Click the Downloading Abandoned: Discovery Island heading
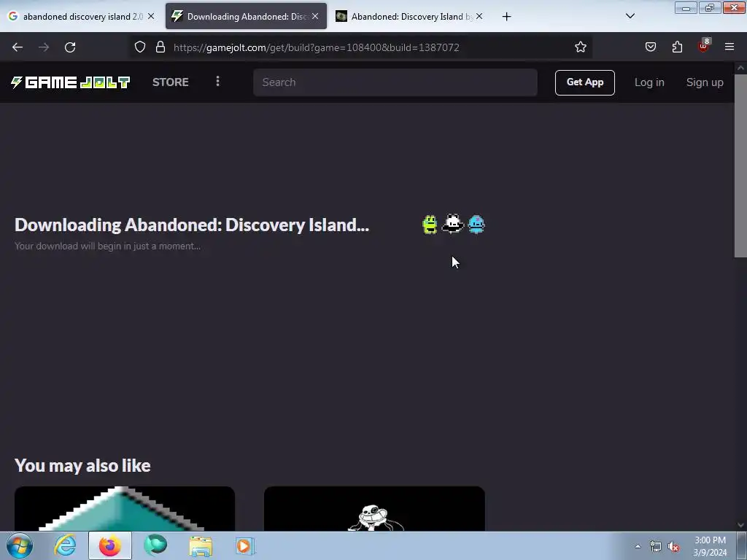Viewport: 747px width, 560px height. coord(192,225)
